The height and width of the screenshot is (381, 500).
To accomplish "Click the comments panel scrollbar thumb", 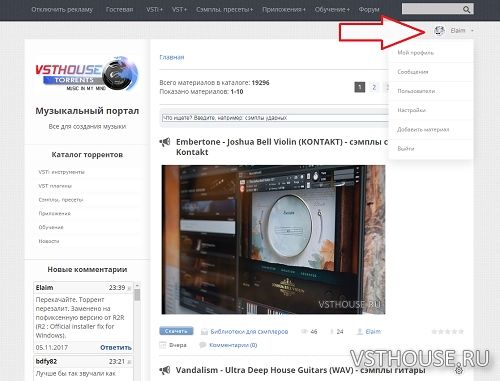I will [x=137, y=295].
